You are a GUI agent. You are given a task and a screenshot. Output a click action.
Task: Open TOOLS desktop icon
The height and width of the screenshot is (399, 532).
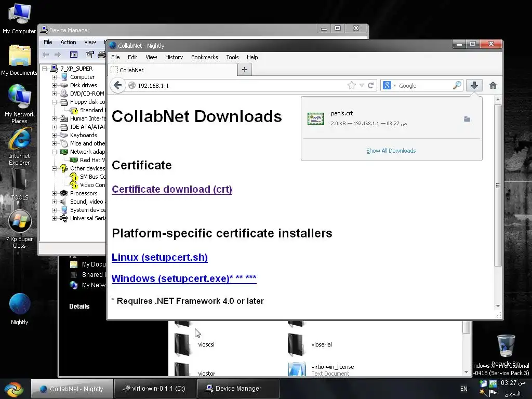[19, 184]
